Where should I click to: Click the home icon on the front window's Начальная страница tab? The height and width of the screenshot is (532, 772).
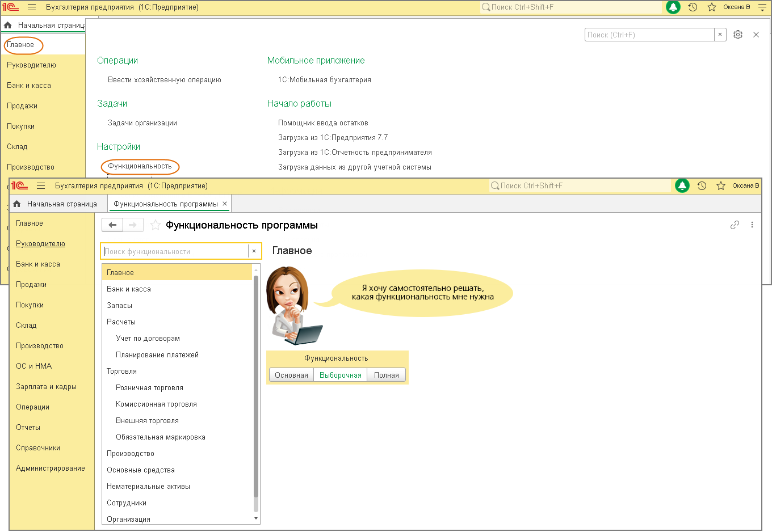pyautogui.click(x=17, y=204)
